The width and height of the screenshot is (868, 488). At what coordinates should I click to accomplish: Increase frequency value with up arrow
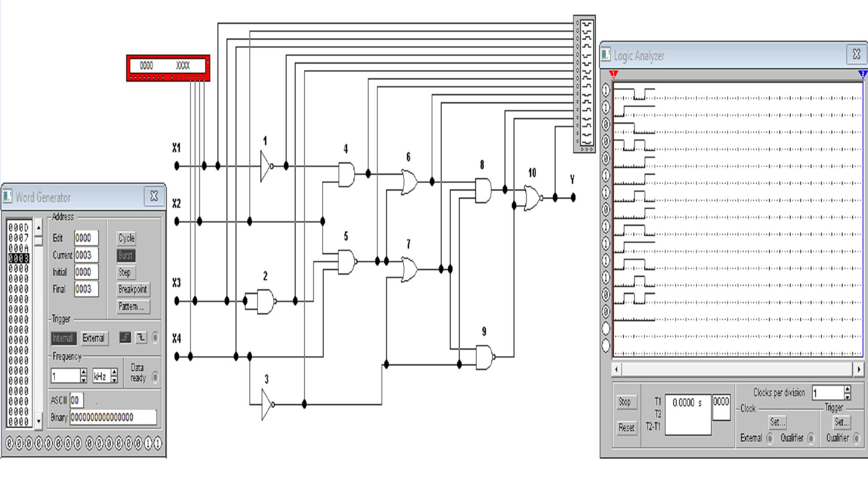(x=83, y=372)
